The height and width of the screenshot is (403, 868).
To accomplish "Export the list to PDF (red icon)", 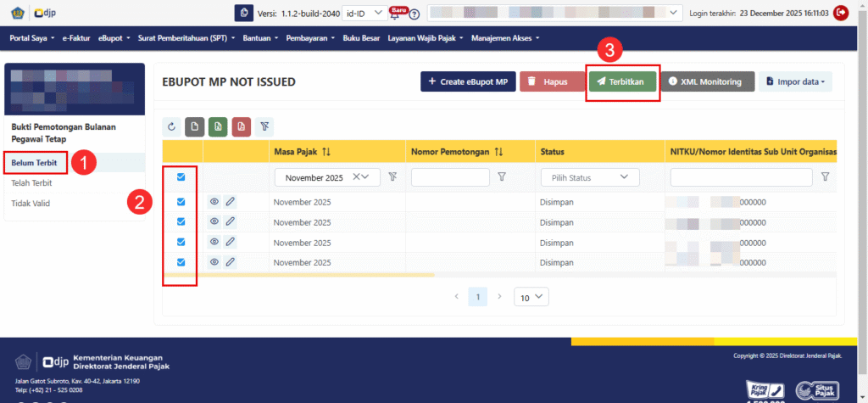I will click(241, 126).
